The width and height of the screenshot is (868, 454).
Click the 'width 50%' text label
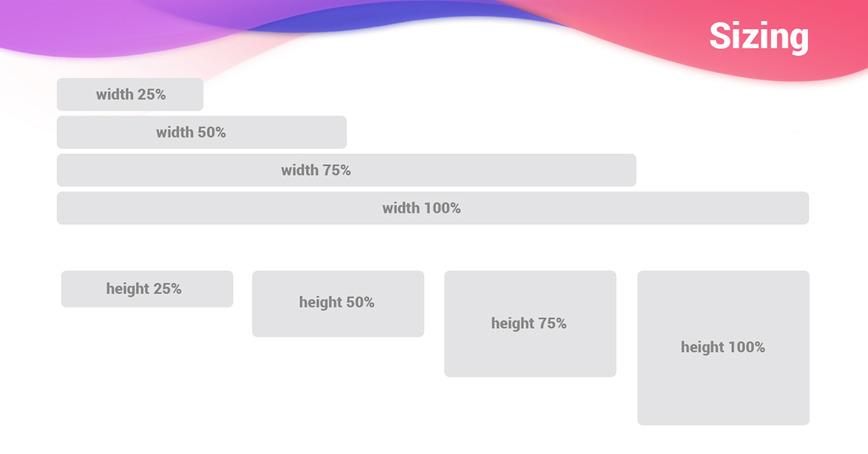tap(191, 132)
